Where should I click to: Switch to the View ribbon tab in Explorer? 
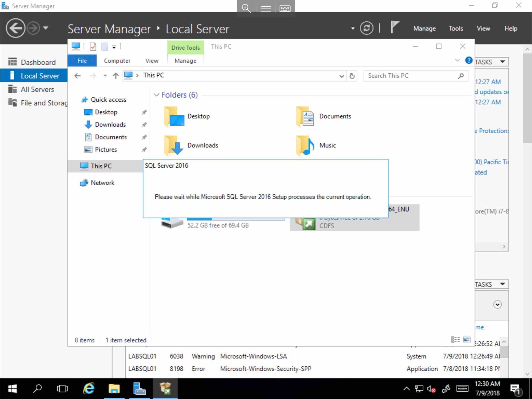152,61
